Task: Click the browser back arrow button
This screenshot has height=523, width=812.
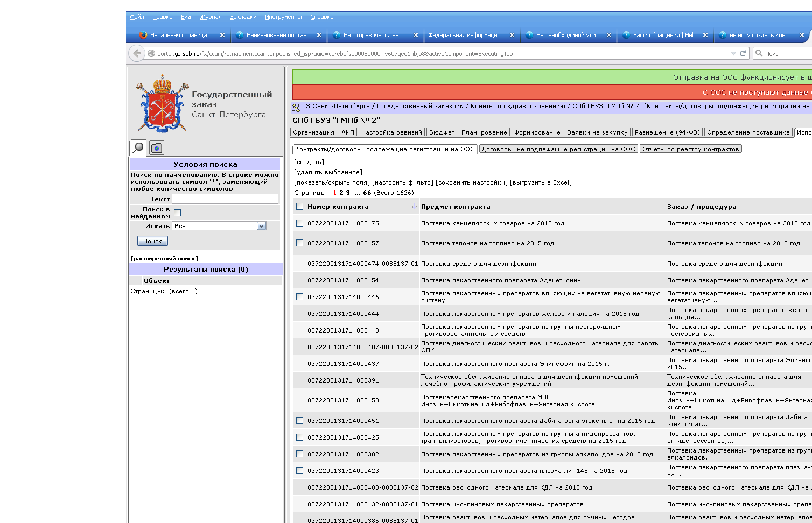Action: pos(137,53)
